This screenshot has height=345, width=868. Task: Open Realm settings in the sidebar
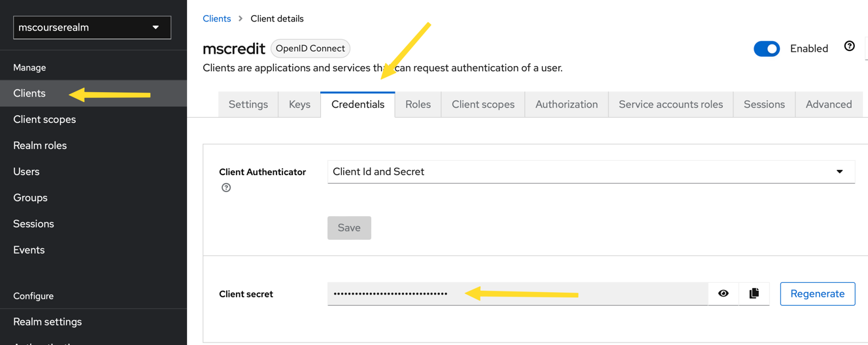(x=93, y=322)
